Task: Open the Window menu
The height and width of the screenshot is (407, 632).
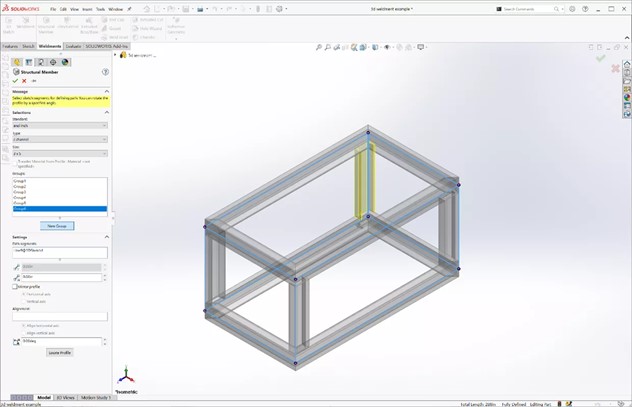Action: tap(116, 9)
